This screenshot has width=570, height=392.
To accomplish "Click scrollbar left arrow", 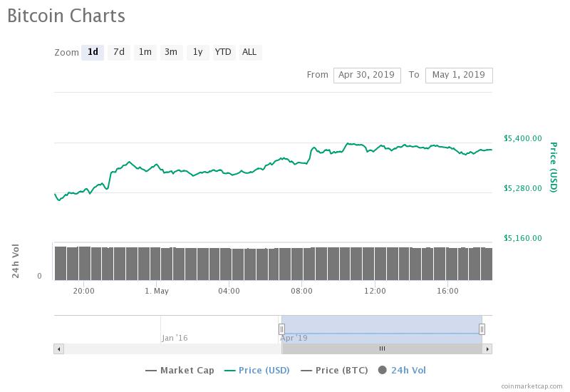I will point(58,349).
